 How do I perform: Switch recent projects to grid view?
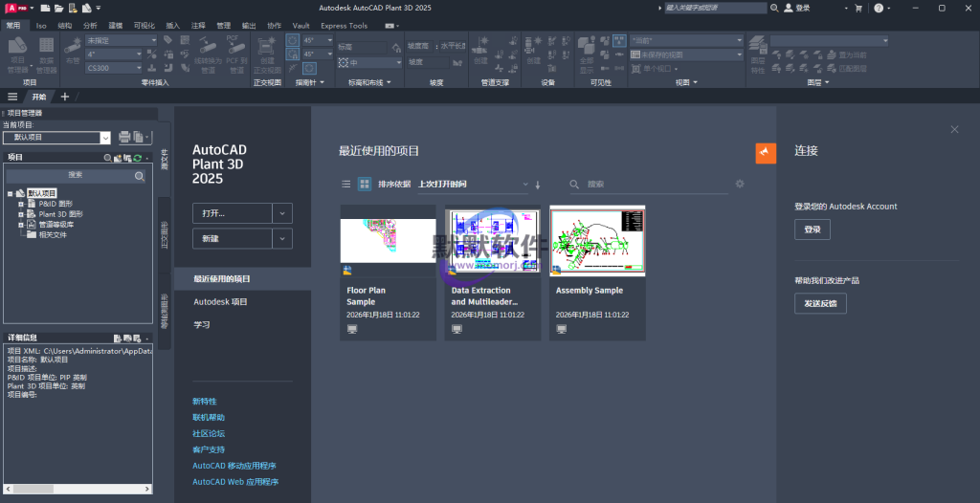(364, 184)
